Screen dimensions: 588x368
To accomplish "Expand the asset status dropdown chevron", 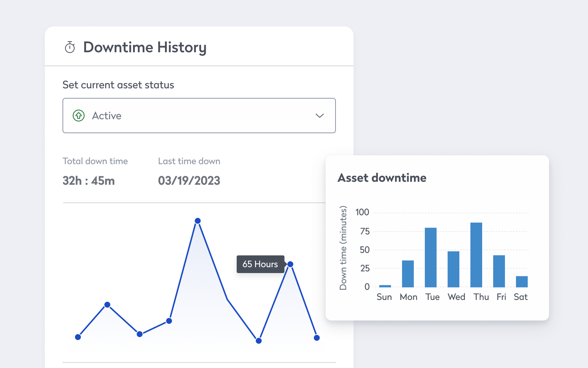I will 320,116.
